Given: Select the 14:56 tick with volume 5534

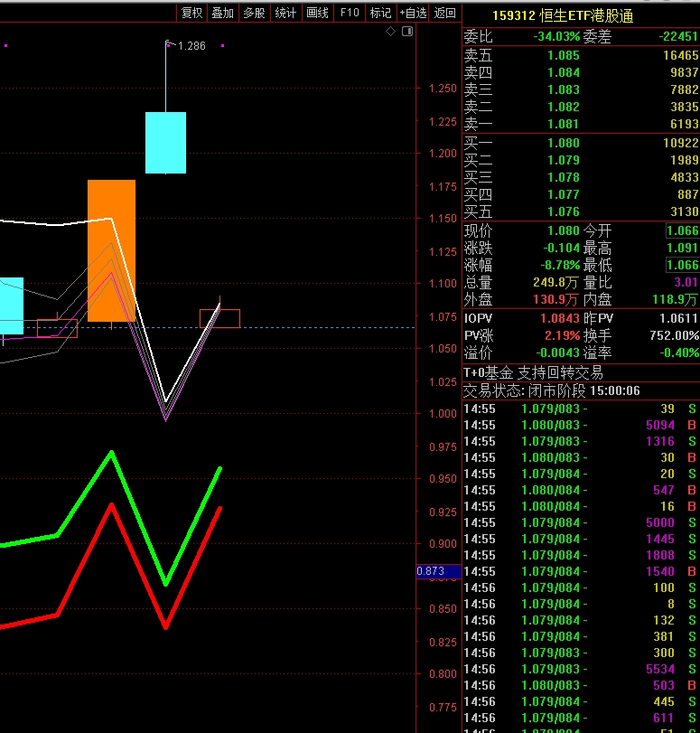Looking at the screenshot, I should [x=581, y=669].
